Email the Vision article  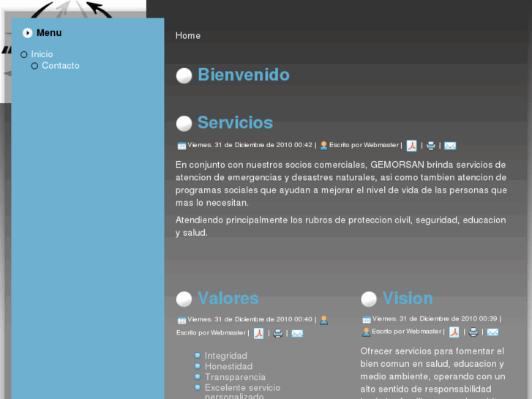pos(492,332)
